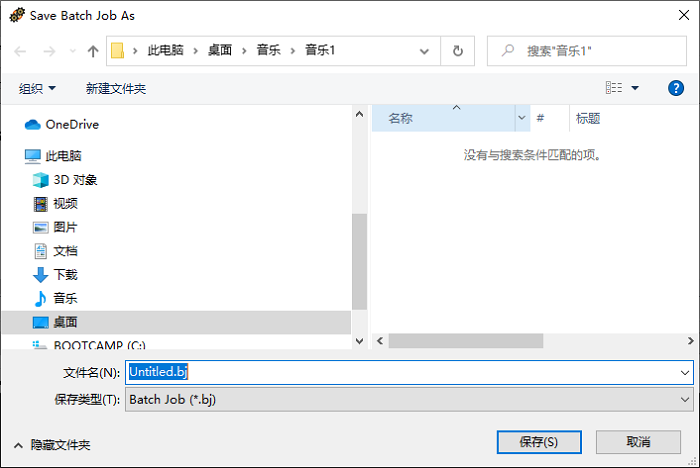Expand the chevron after 此电脑 in breadcrumb
700x468 pixels.
(x=196, y=51)
